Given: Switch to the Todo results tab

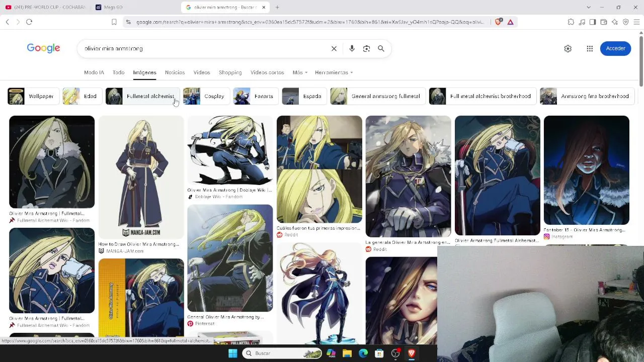Looking at the screenshot, I should click(x=118, y=72).
